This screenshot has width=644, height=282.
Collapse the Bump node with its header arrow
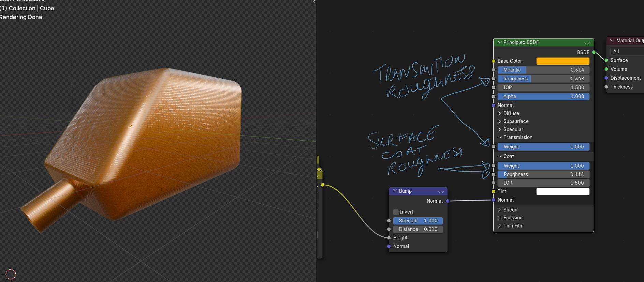click(x=395, y=191)
